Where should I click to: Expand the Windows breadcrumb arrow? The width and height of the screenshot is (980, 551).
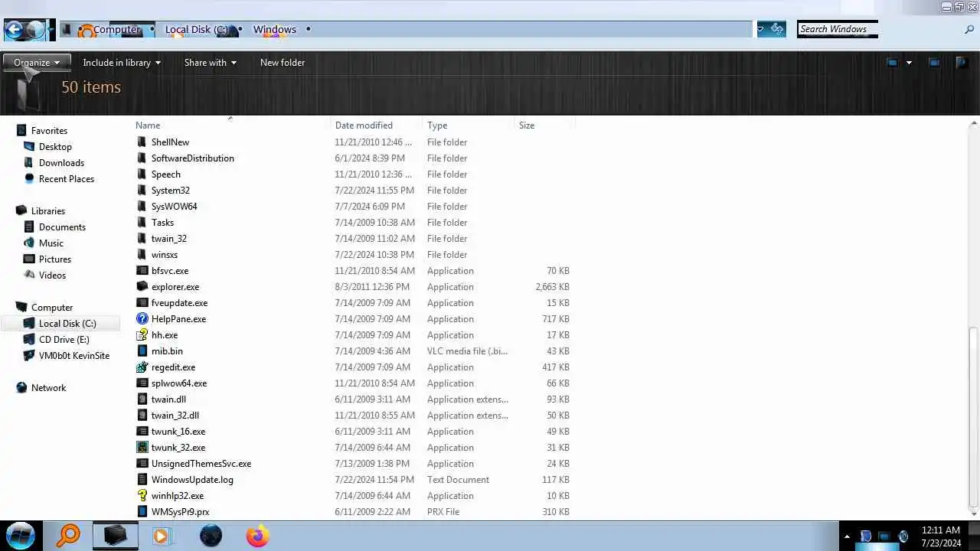click(x=308, y=30)
